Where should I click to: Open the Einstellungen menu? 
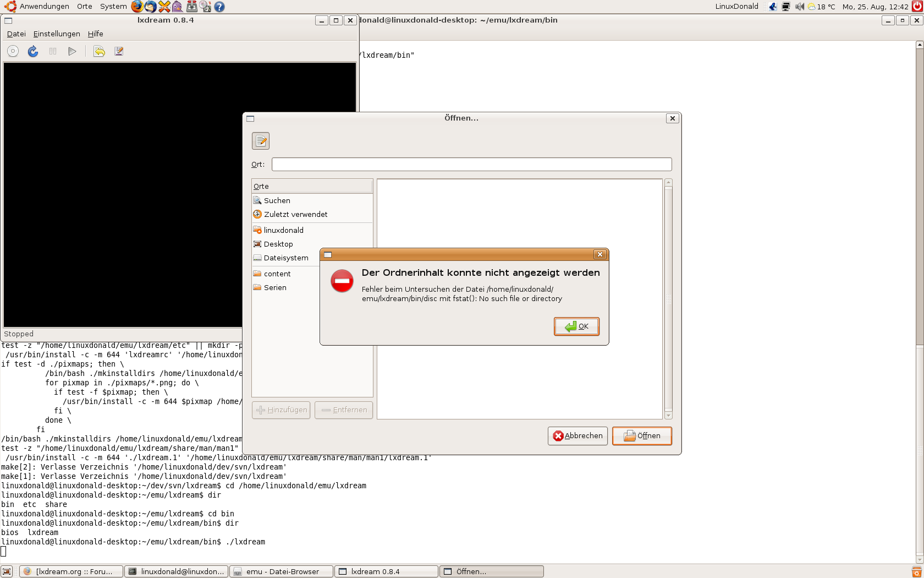pyautogui.click(x=57, y=34)
